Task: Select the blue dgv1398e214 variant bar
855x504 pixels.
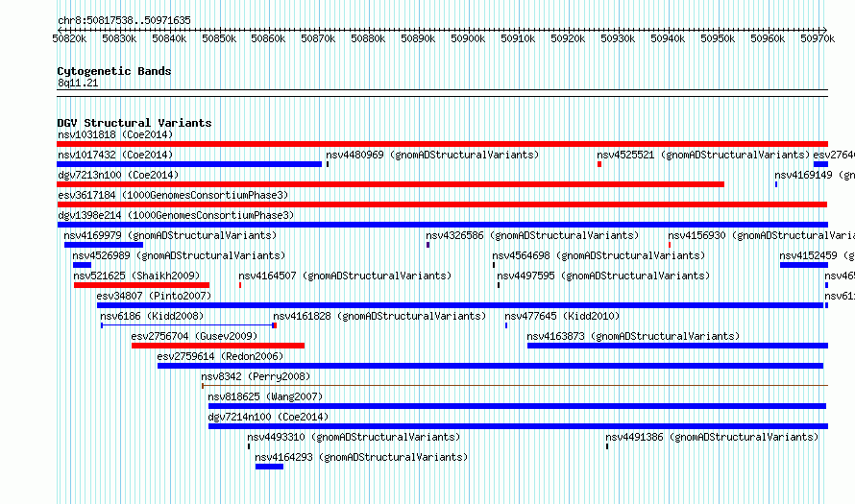Action: click(x=442, y=225)
